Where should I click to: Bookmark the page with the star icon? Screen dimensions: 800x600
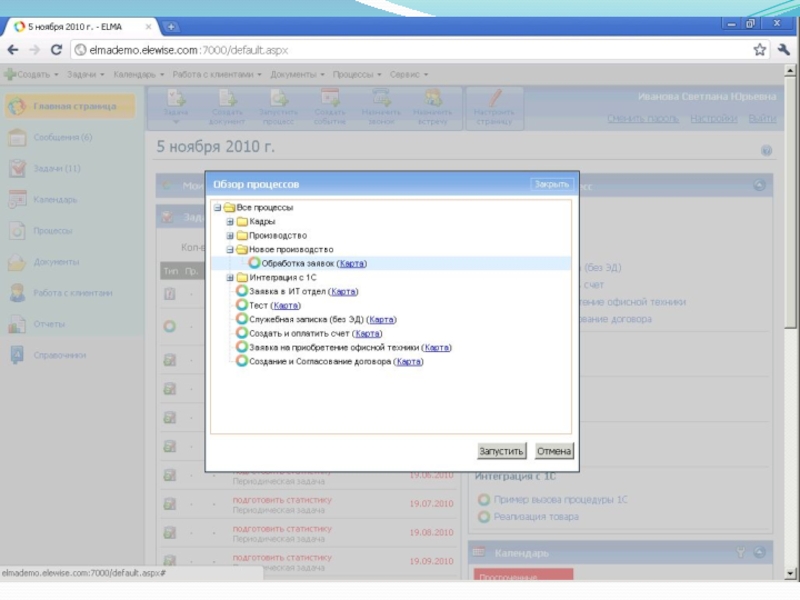pyautogui.click(x=760, y=49)
